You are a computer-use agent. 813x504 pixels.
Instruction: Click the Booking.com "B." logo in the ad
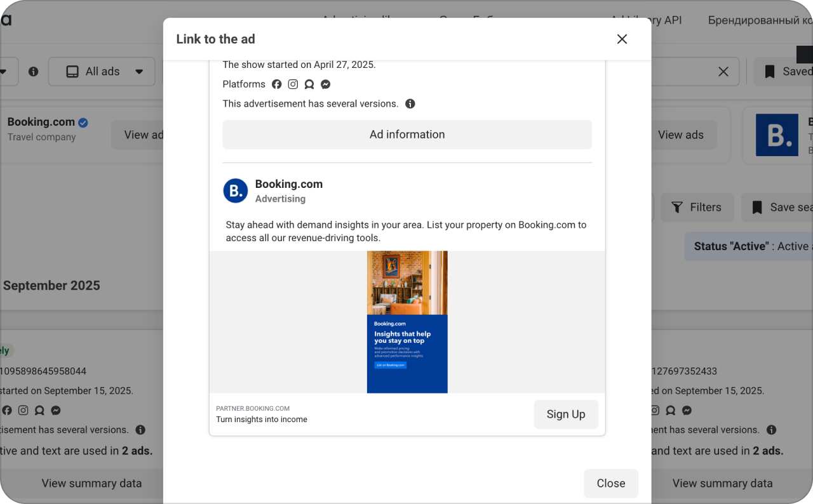coord(236,190)
